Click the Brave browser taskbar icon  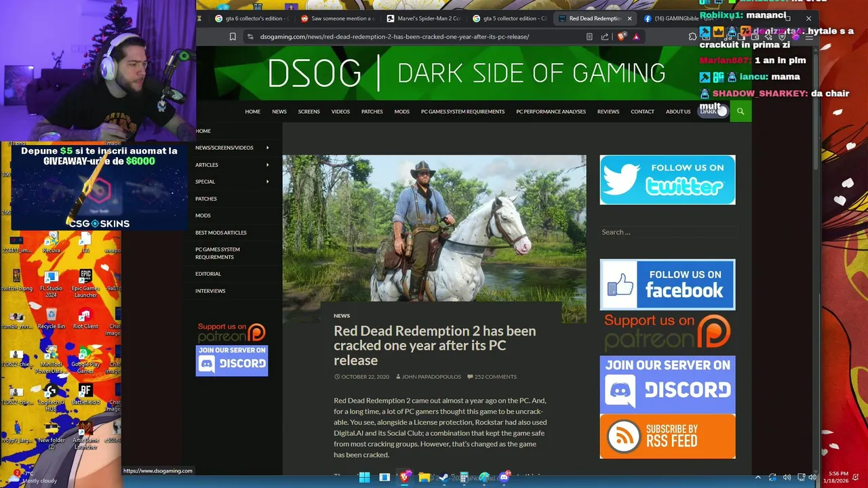click(x=405, y=477)
